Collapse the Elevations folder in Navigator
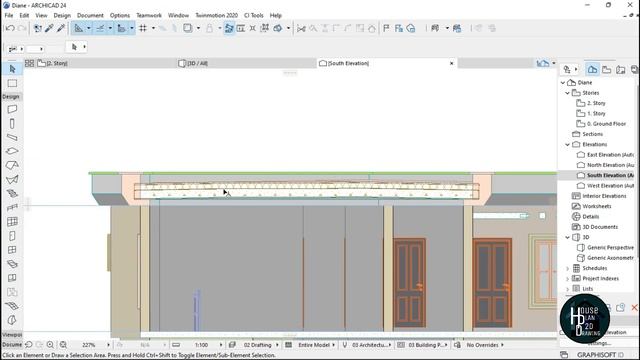 pos(567,144)
